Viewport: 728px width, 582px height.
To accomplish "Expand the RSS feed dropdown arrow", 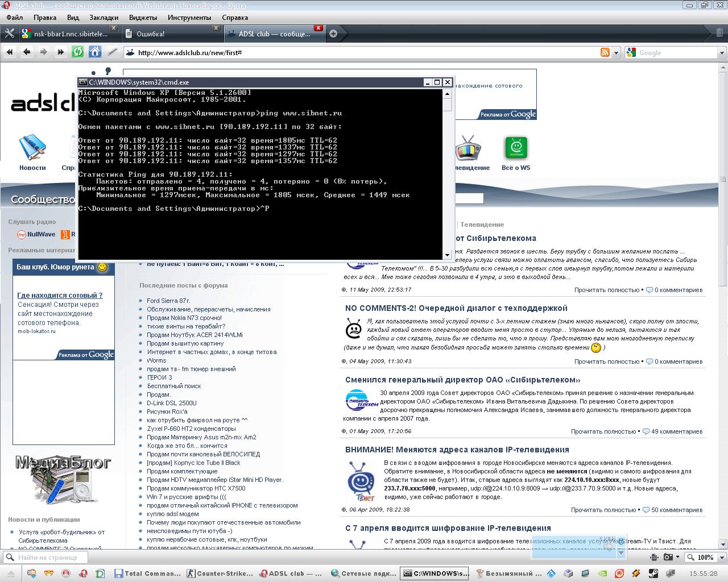I will [616, 52].
